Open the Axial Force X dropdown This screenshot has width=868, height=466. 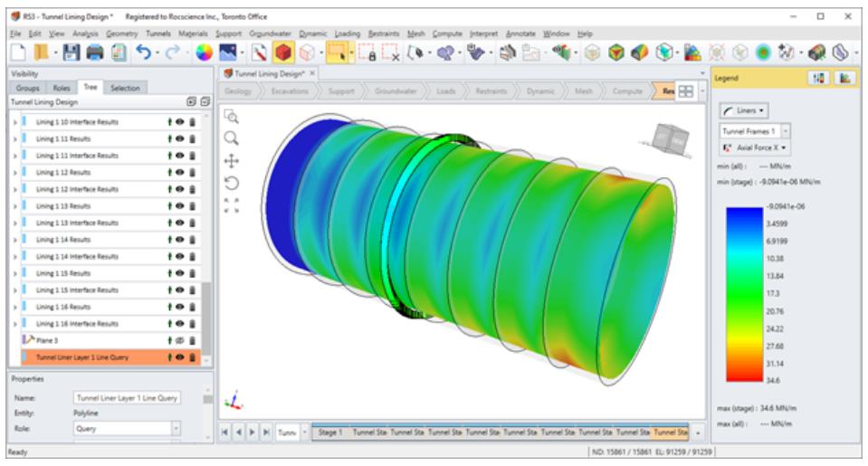coord(757,147)
